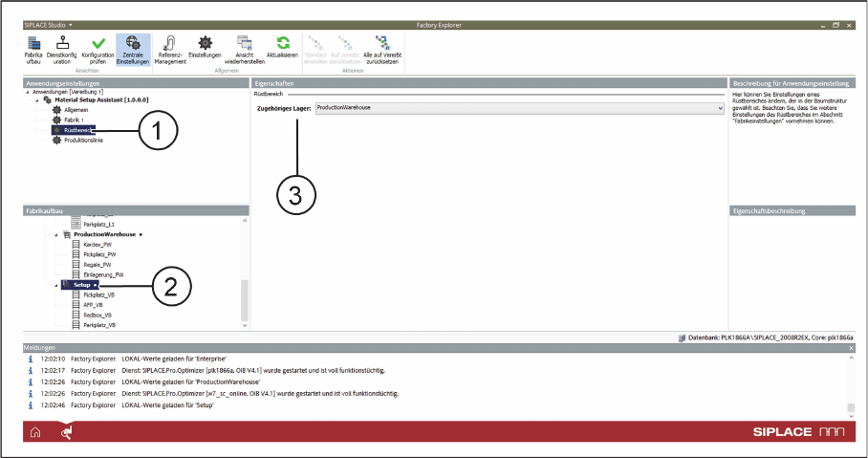The image size is (868, 458).
Task: Collapse Material Setup Assistant node
Action: [x=37, y=100]
